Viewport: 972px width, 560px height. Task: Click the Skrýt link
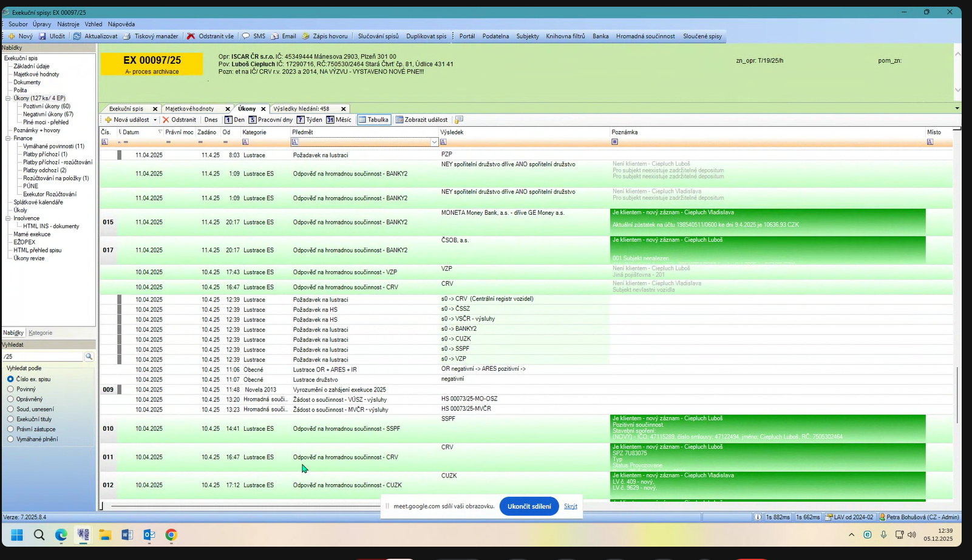570,506
